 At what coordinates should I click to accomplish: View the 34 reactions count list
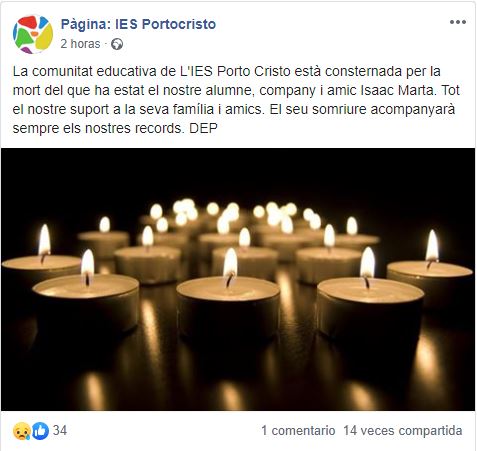(x=60, y=430)
